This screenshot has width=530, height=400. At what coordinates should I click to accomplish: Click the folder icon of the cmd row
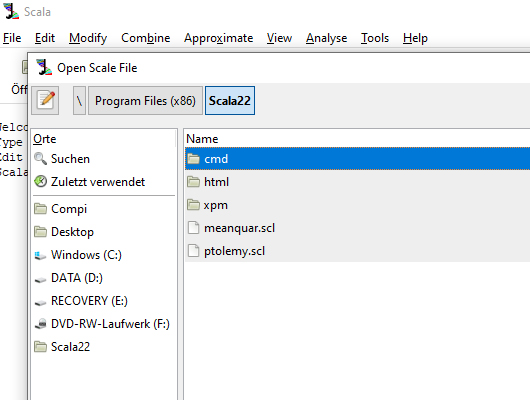point(193,159)
